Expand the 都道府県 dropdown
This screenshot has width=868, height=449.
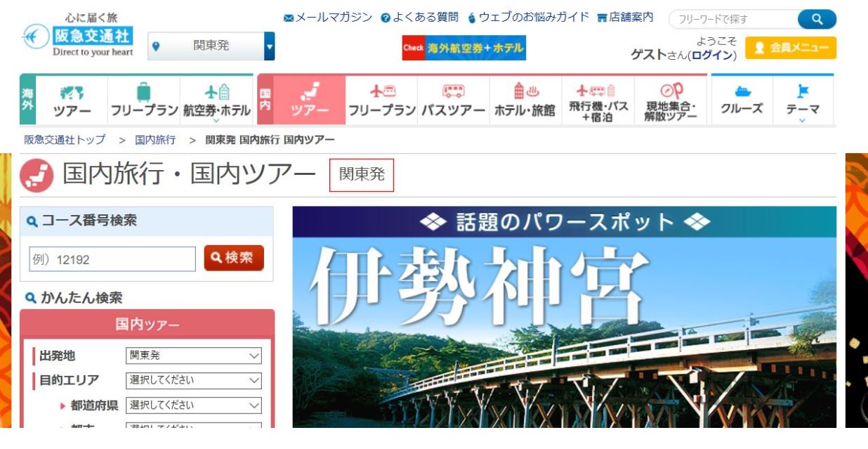pos(193,405)
